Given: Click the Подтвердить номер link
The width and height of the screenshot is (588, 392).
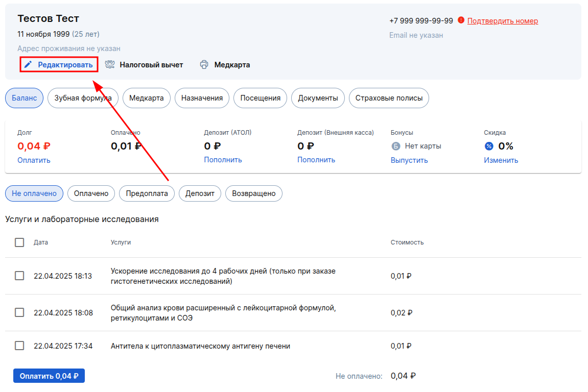Looking at the screenshot, I should pos(503,21).
